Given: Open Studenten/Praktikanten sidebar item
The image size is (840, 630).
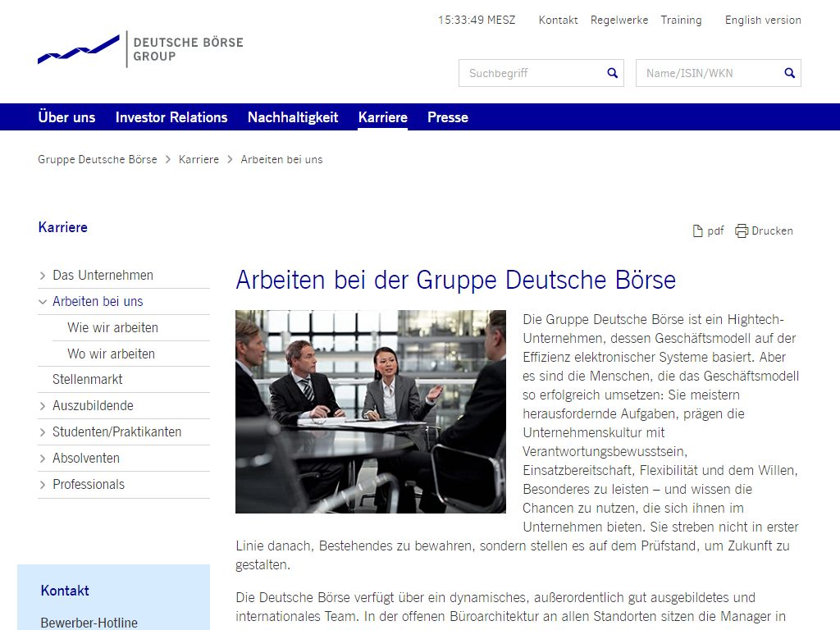Looking at the screenshot, I should click(116, 432).
